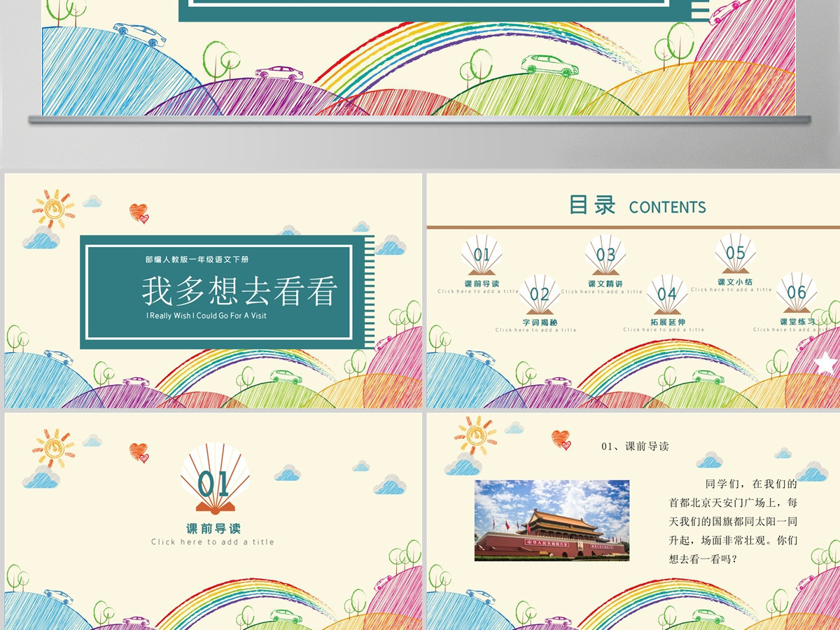Open the 目录 CONTENTS slide thumbnail
The height and width of the screenshot is (630, 840).
[x=633, y=291]
